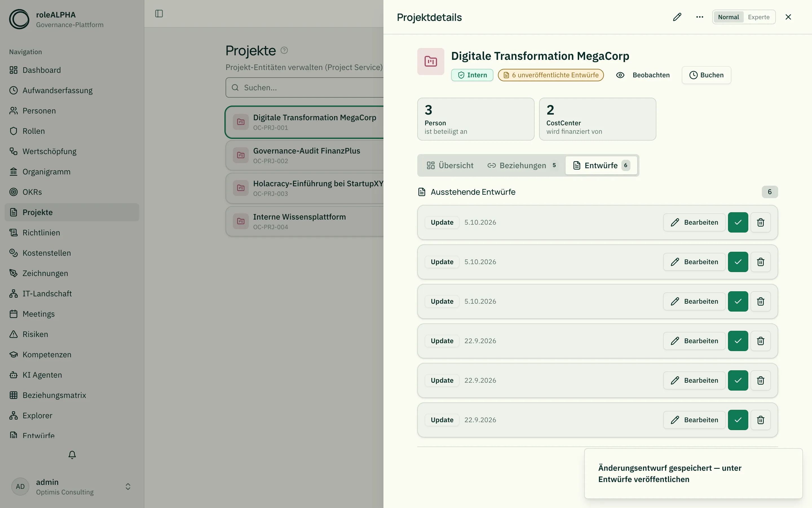This screenshot has width=812, height=508.
Task: Click the roleALPHA logo
Action: point(19,19)
